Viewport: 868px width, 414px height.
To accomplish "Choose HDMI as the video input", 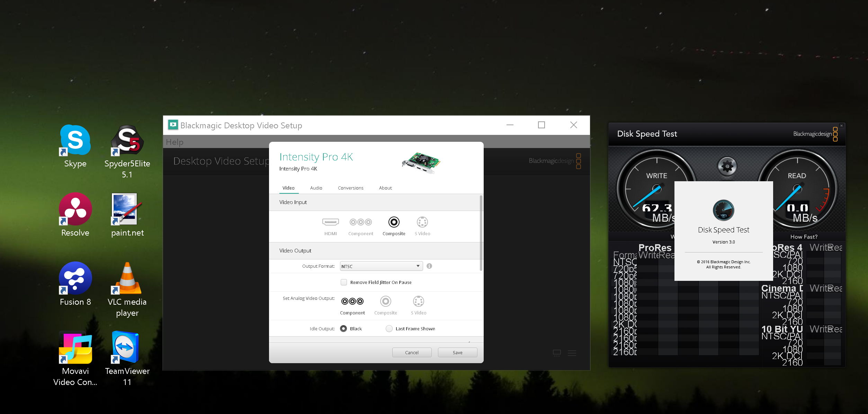I will click(x=330, y=227).
